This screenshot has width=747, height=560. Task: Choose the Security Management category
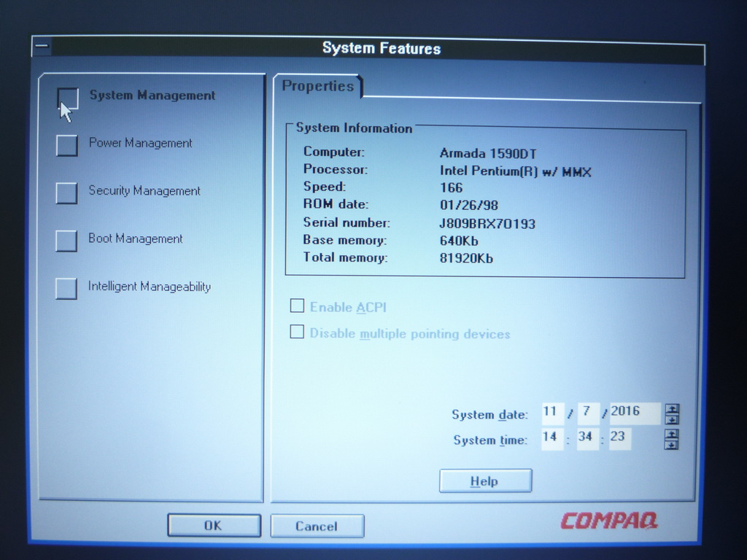tap(66, 192)
